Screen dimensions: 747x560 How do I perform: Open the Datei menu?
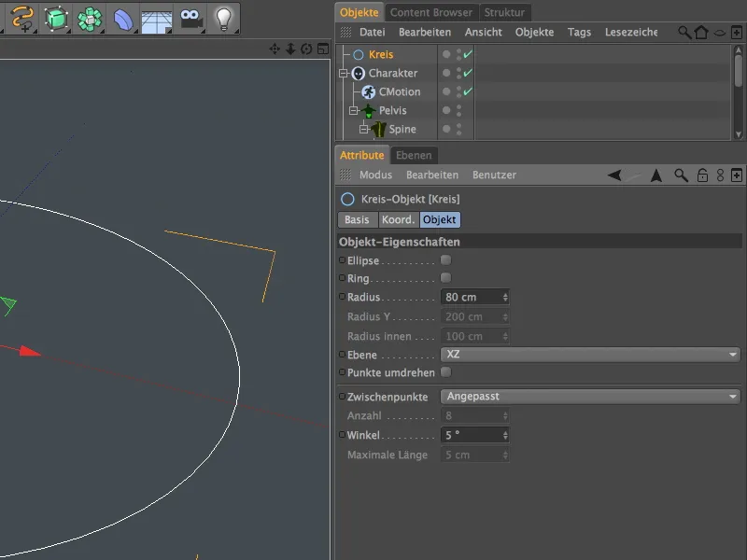pos(372,33)
